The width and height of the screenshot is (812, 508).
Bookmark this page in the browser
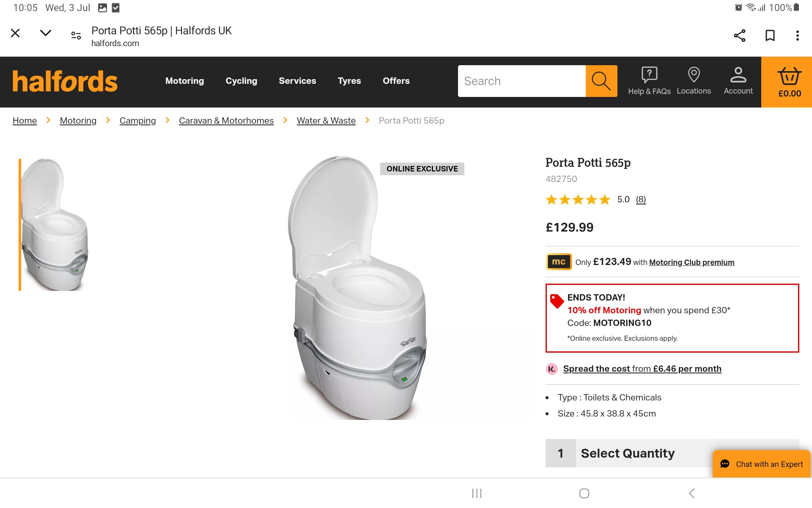pos(770,36)
